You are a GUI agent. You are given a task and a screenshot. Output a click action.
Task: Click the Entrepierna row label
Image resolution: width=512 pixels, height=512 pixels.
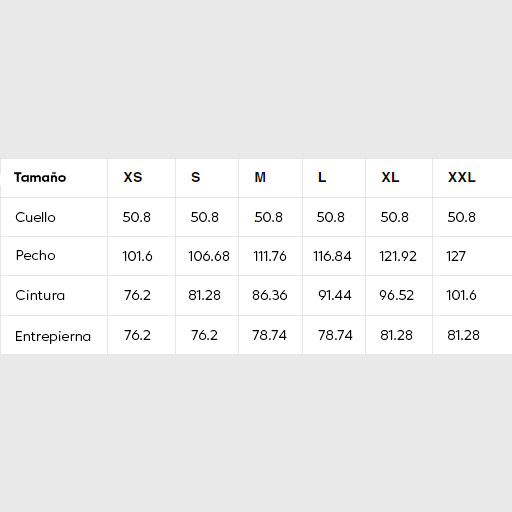pos(53,336)
